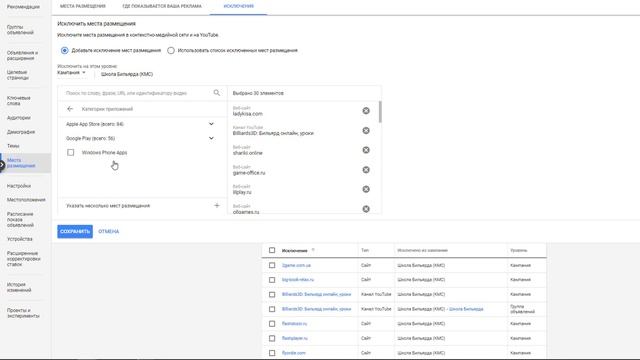The height and width of the screenshot is (360, 640).
Task: Click the Исключено из кампании column header
Action: [422, 250]
